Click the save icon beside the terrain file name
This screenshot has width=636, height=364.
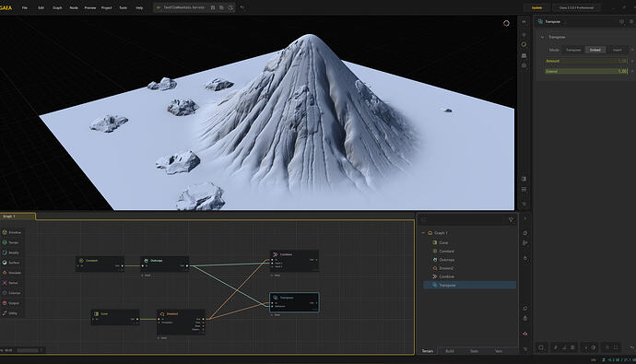[x=213, y=7]
